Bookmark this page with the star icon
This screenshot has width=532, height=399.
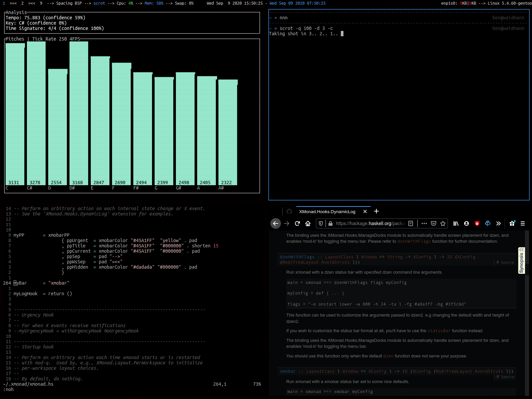(x=443, y=223)
